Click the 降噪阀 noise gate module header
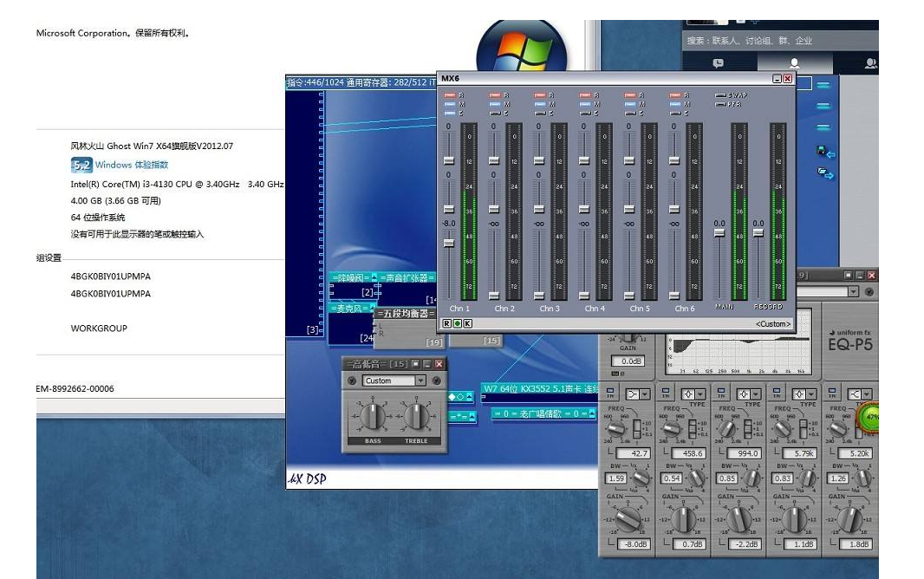This screenshot has width=924, height=579. tap(351, 277)
